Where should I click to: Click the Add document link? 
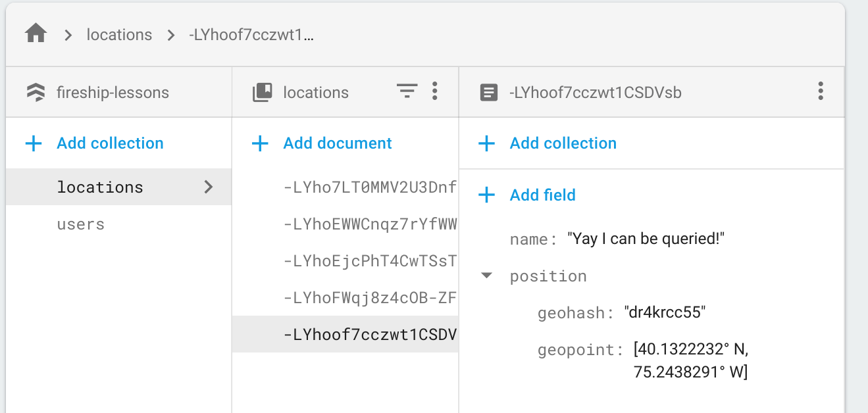(x=338, y=143)
